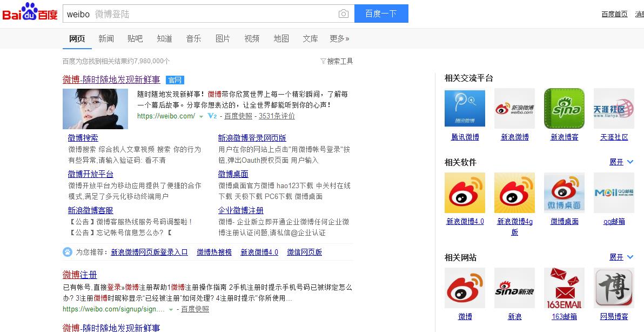Open the 新浪微博4.0 software icon
644x332 pixels.
(x=465, y=192)
